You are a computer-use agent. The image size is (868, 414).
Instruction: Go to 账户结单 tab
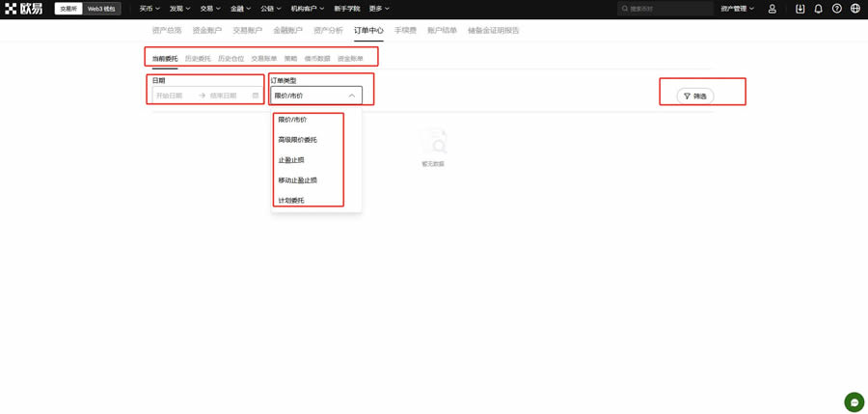(x=443, y=31)
